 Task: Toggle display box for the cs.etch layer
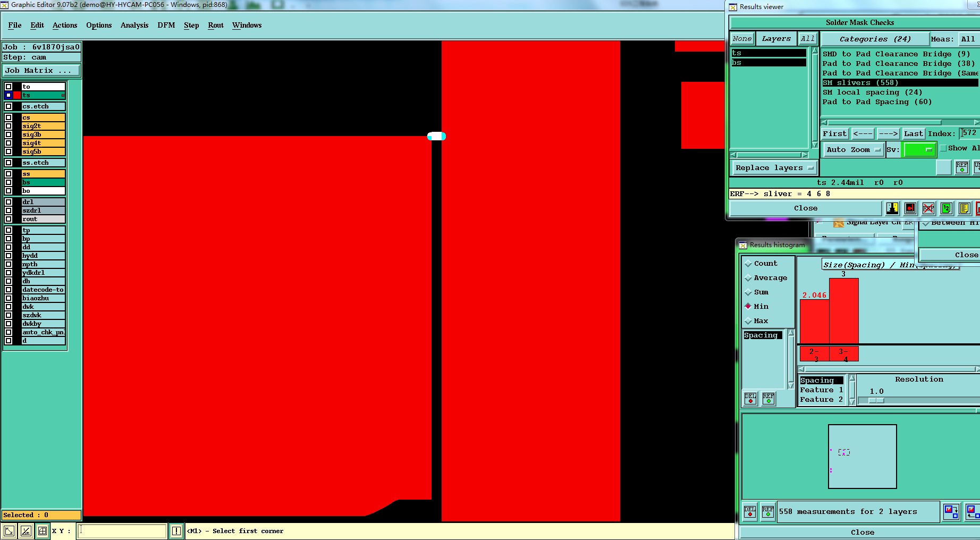[9, 106]
